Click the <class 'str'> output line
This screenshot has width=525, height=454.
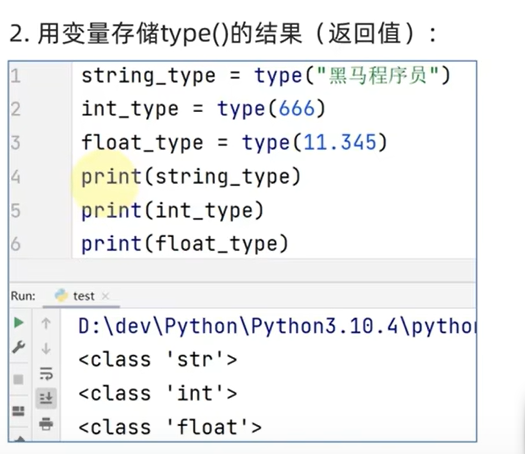pyautogui.click(x=158, y=360)
